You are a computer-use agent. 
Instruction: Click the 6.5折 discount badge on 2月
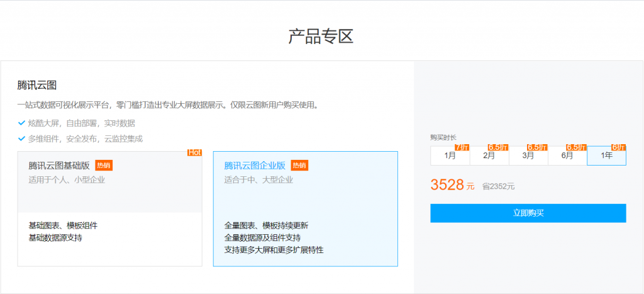point(498,147)
